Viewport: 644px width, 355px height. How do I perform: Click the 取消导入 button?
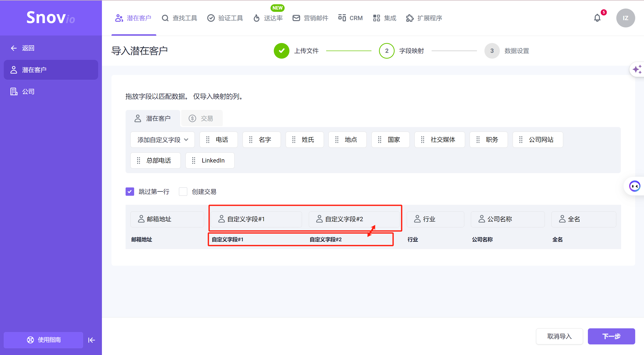point(559,336)
